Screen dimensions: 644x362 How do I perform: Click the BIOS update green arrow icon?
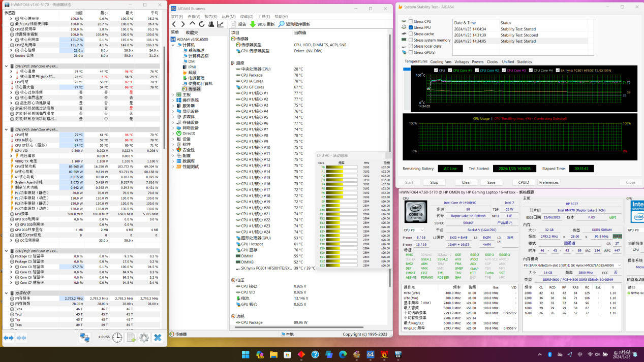click(253, 24)
